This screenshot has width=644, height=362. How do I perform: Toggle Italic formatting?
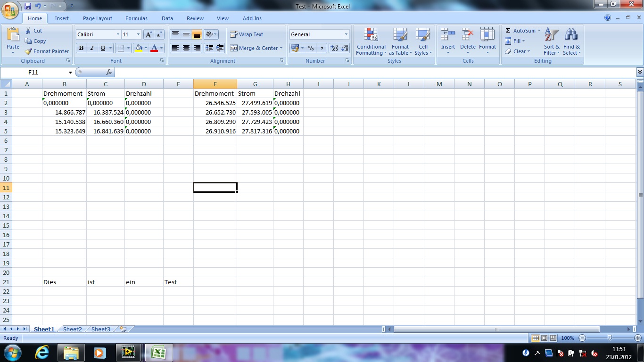tap(92, 48)
